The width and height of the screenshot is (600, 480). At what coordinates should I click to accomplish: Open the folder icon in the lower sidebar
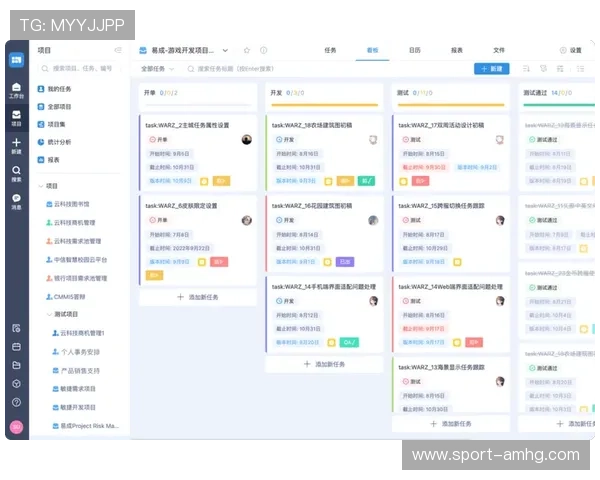[16, 365]
